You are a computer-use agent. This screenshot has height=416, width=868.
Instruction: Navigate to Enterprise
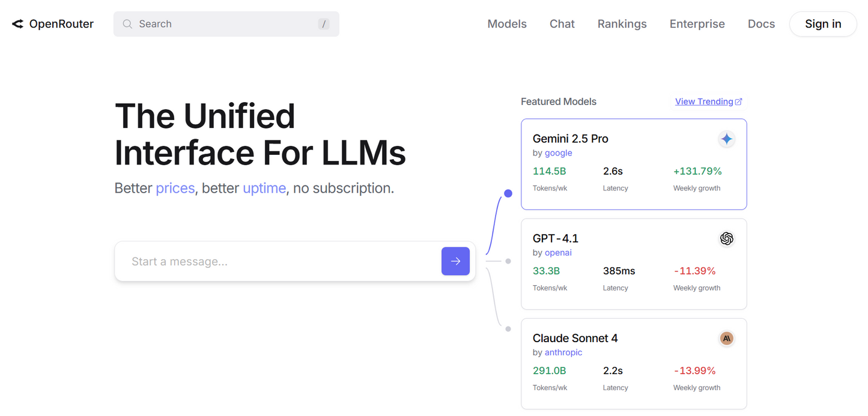697,24
